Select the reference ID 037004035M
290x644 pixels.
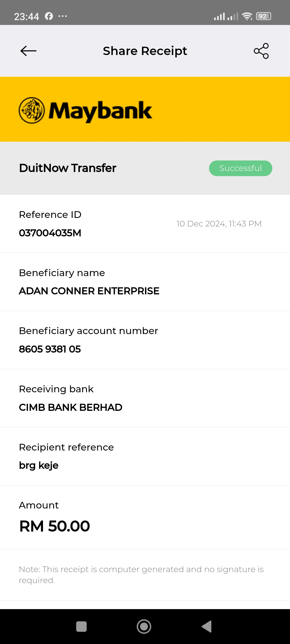coord(50,233)
